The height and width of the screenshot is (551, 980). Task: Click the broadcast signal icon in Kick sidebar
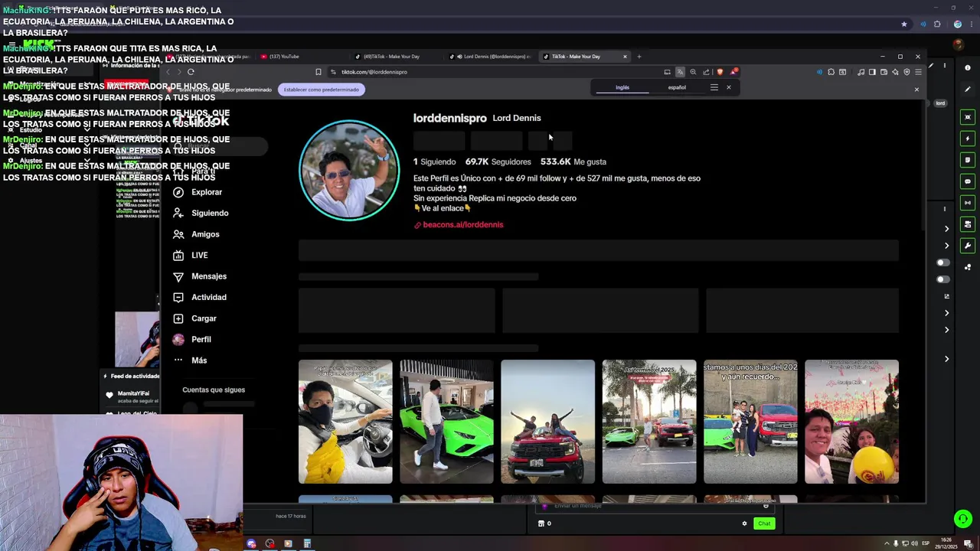pyautogui.click(x=968, y=203)
